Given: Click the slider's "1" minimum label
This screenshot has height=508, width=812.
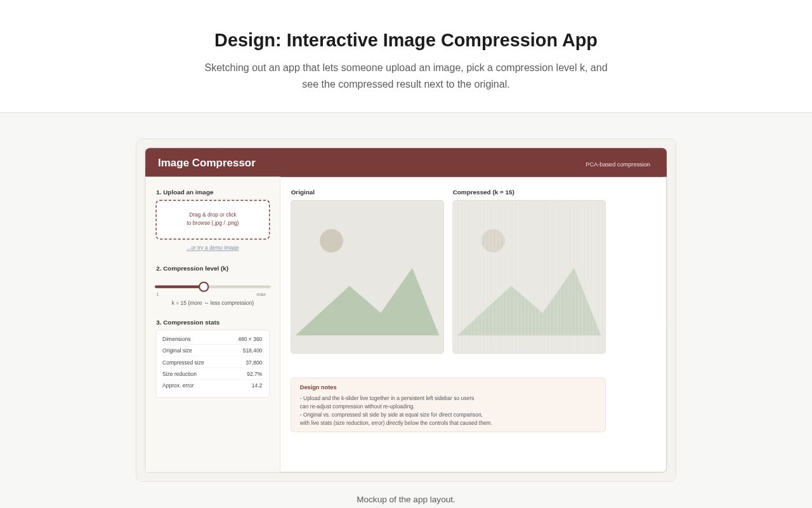Looking at the screenshot, I should pyautogui.click(x=157, y=295).
